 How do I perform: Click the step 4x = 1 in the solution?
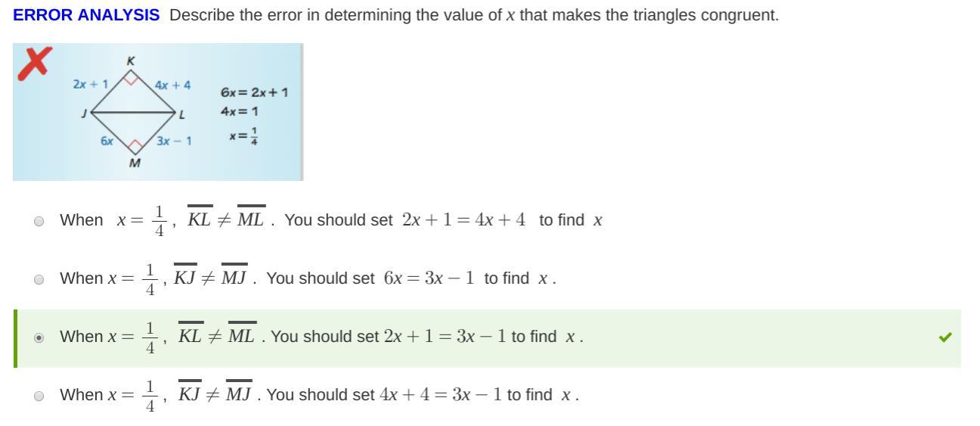click(x=239, y=111)
